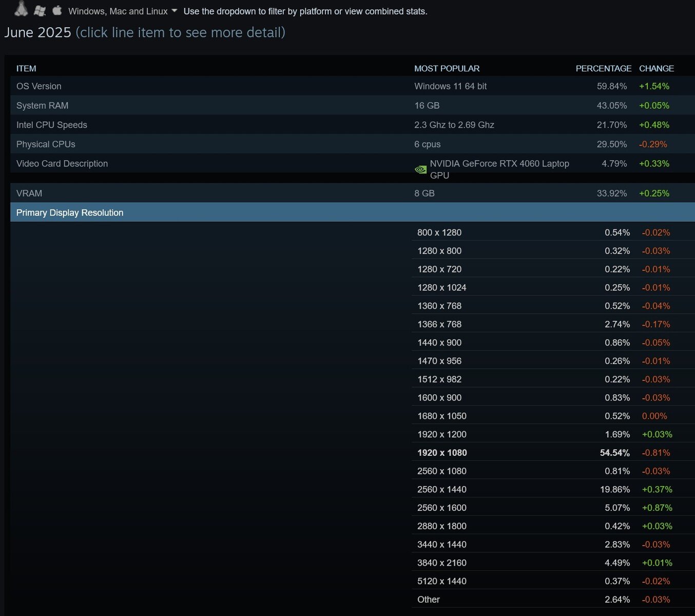Click the 1366 x 768 resolution row
Viewport: 695px width, 616px height.
pyautogui.click(x=553, y=324)
